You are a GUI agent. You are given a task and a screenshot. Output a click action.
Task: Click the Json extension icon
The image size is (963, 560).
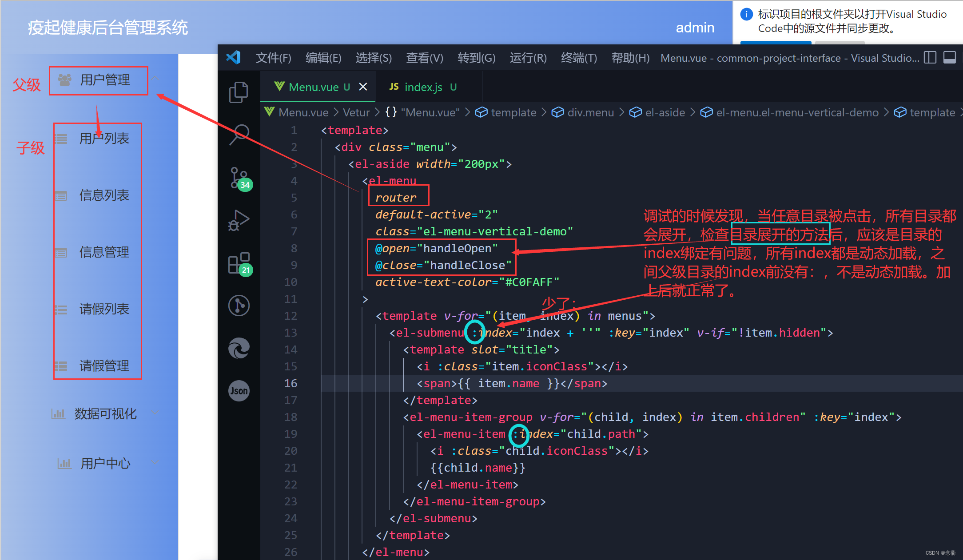coord(239,391)
